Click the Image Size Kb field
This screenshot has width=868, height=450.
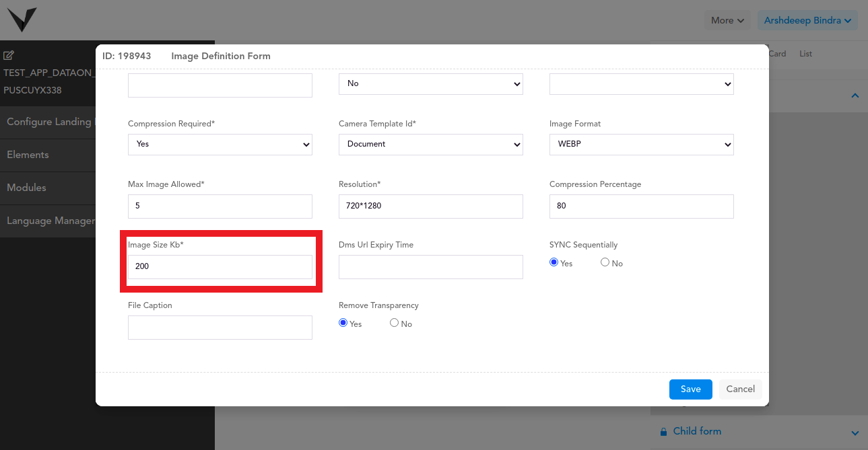coord(220,267)
